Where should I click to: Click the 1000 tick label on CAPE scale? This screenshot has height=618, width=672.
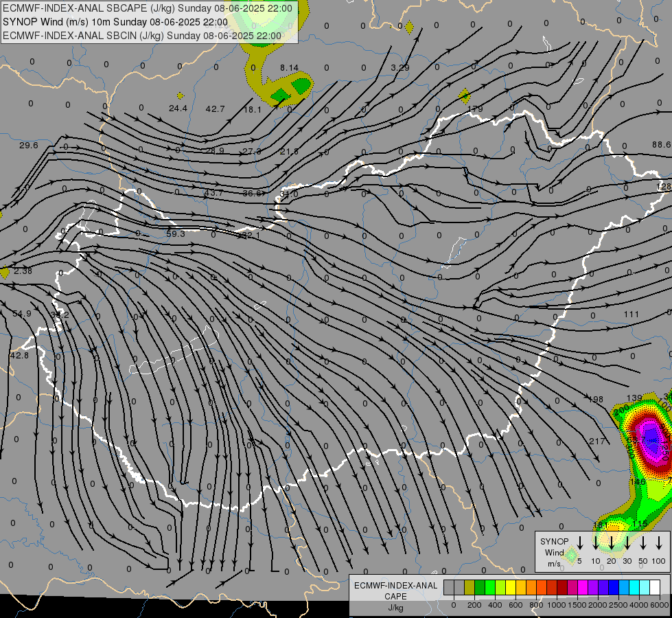tap(556, 605)
